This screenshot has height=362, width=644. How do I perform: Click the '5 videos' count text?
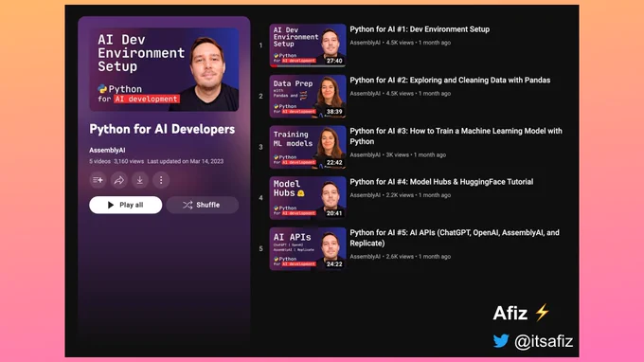pos(99,161)
